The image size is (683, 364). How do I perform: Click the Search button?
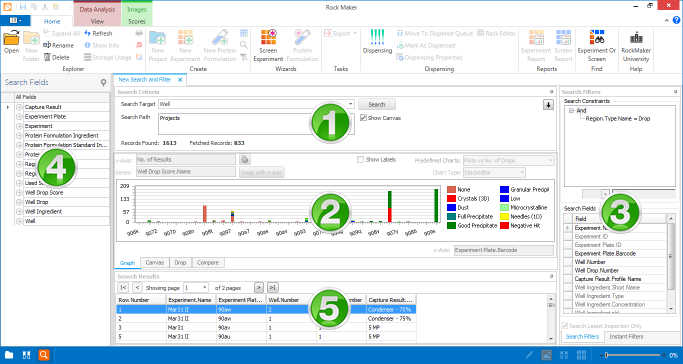pyautogui.click(x=377, y=104)
